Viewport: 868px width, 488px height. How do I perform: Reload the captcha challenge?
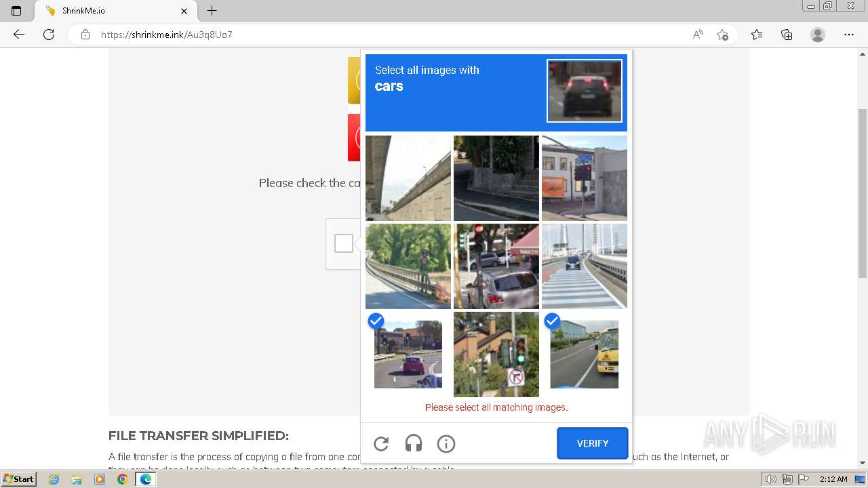pos(381,444)
